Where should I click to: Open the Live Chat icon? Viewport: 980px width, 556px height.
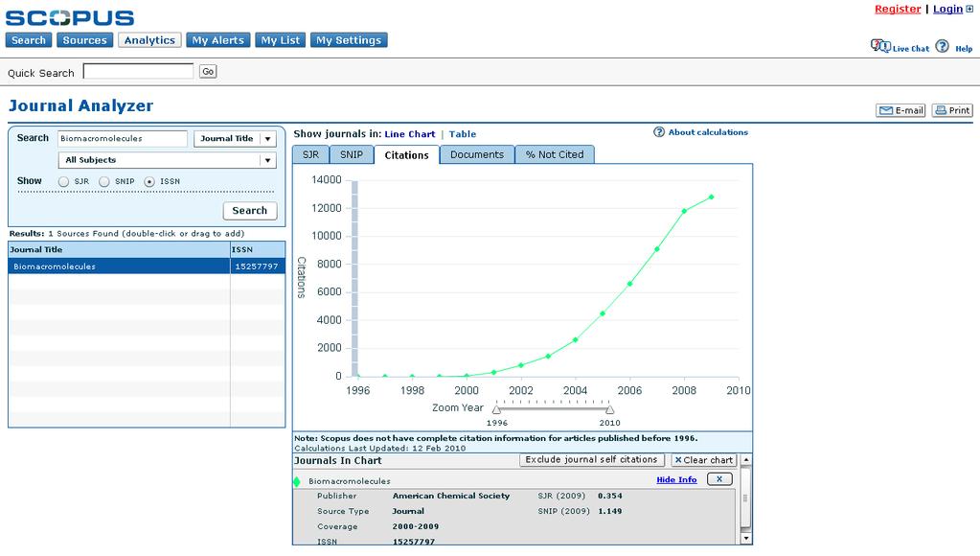(880, 46)
